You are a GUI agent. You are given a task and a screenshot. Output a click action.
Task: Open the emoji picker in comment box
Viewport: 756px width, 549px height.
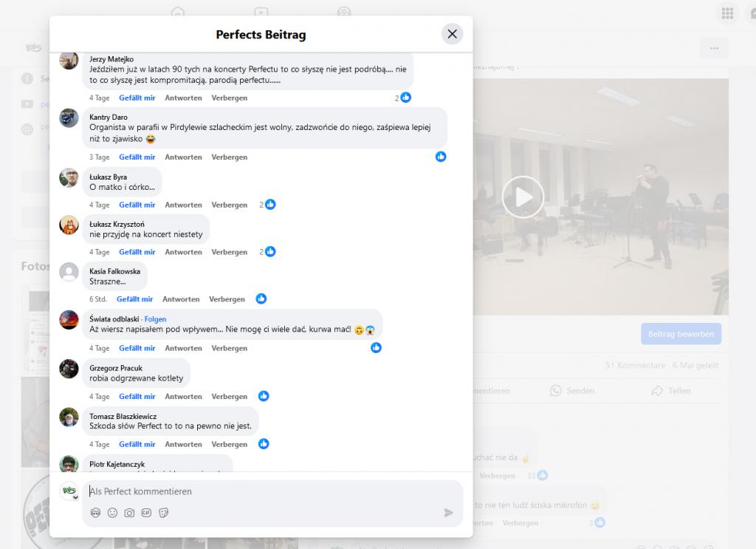coord(112,513)
